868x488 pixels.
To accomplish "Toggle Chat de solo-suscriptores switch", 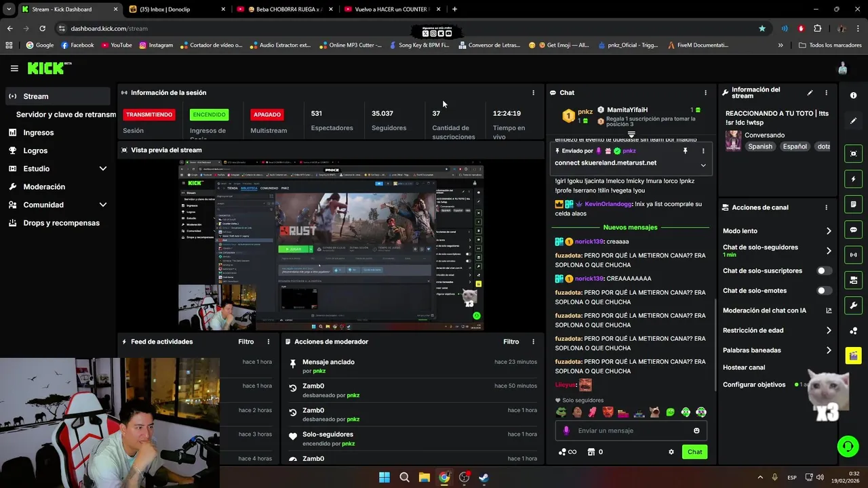I will (x=824, y=271).
